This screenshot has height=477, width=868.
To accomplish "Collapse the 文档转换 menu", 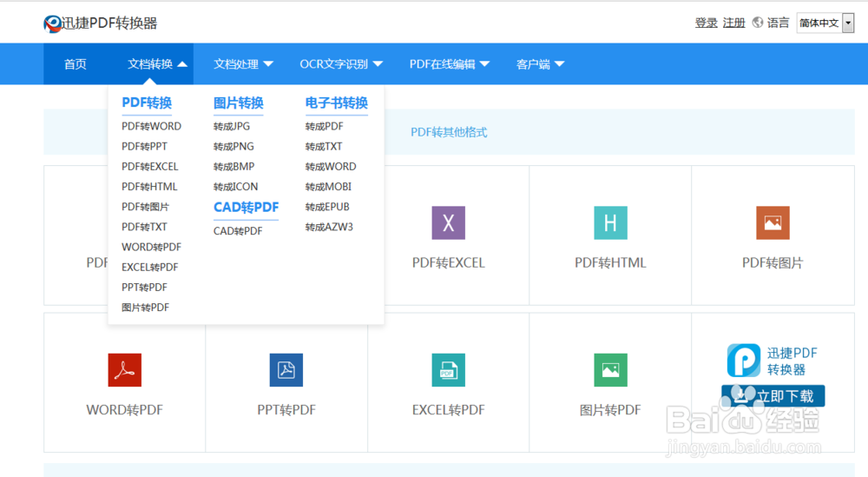I will pyautogui.click(x=157, y=64).
